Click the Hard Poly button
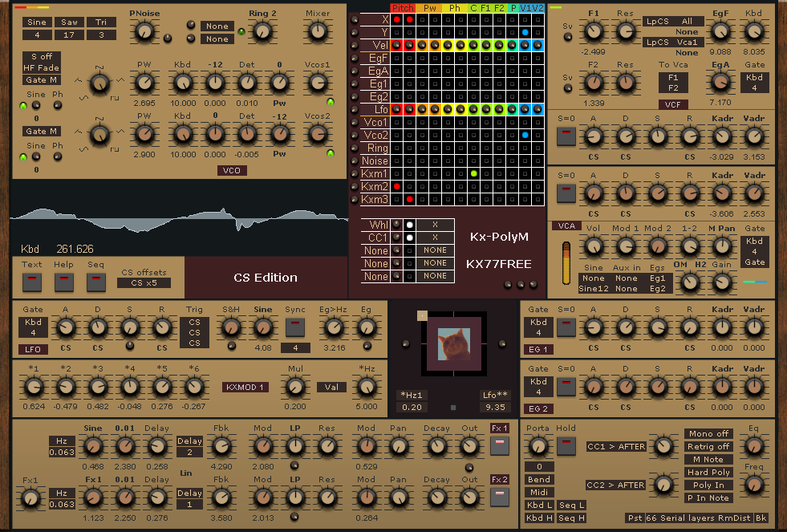The height and width of the screenshot is (532, 787). (708, 473)
